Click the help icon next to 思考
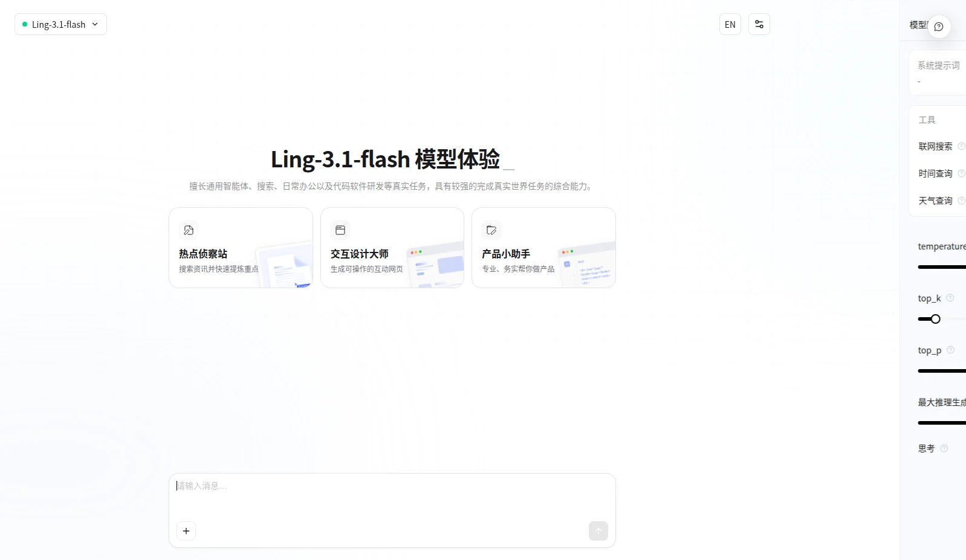Screen dimensions: 966x560 point(944,448)
